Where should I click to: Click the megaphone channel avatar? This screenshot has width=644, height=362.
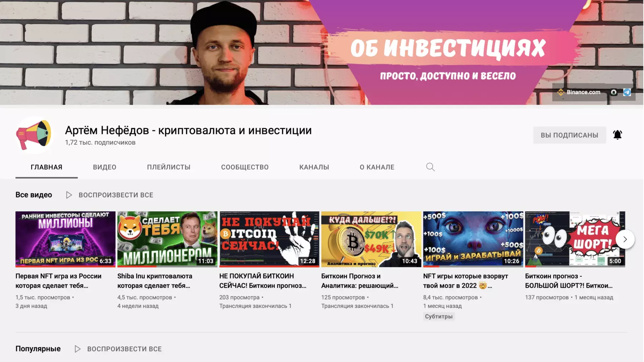pos(34,135)
